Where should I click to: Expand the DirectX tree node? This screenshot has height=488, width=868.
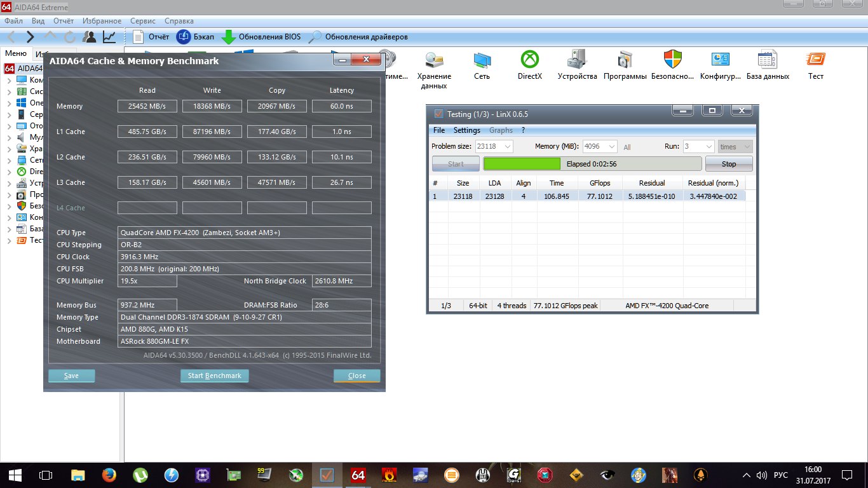pyautogui.click(x=9, y=172)
